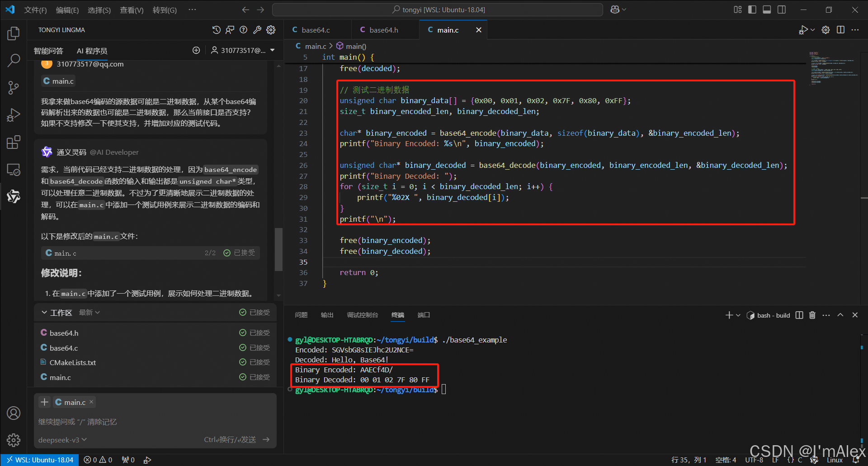Image resolution: width=868 pixels, height=466 pixels.
Task: Split the terminal panel
Action: pyautogui.click(x=799, y=315)
